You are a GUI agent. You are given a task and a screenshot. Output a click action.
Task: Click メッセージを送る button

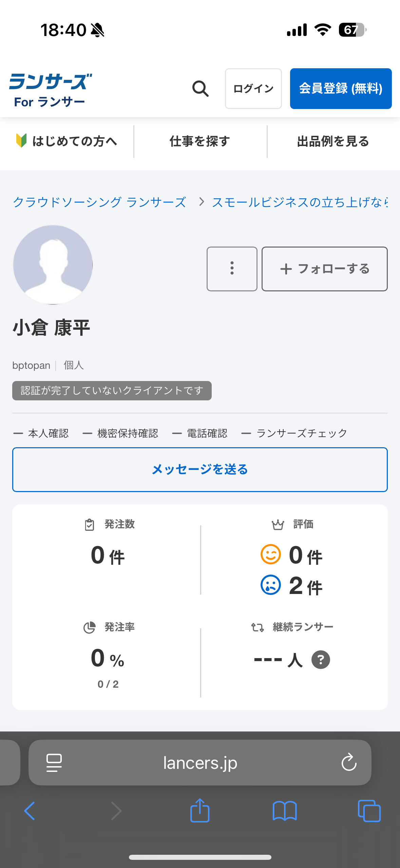pyautogui.click(x=200, y=469)
